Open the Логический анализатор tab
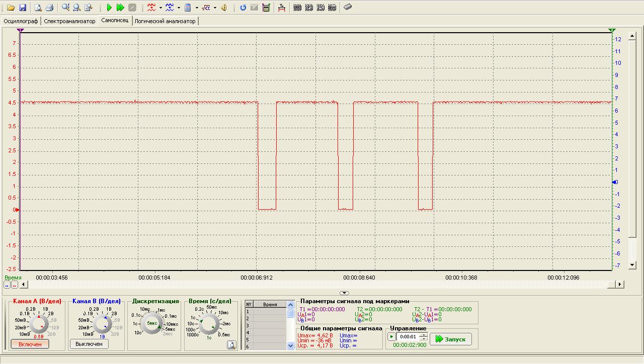 (165, 21)
